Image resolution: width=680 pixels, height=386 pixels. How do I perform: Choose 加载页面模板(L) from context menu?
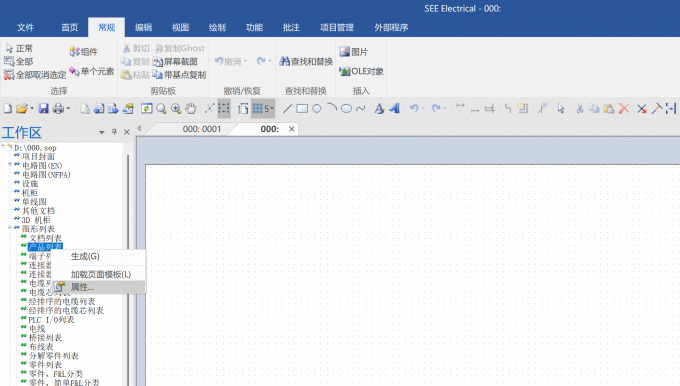pos(98,274)
